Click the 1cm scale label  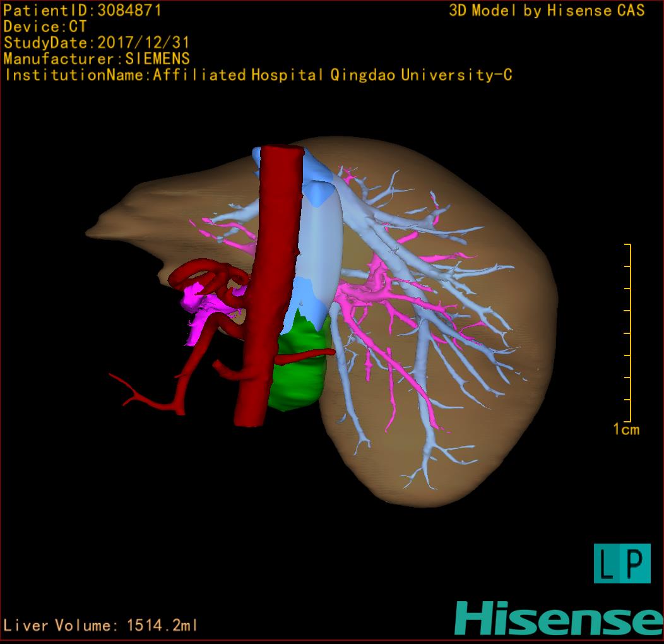click(625, 430)
